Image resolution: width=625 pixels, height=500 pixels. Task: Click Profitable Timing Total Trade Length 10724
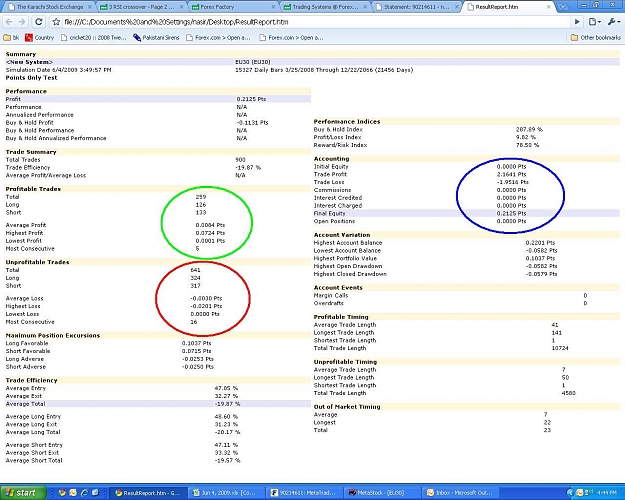pyautogui.click(x=560, y=348)
